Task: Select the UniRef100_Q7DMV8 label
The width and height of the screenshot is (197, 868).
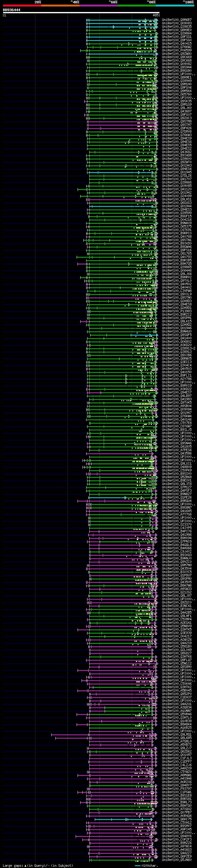Action: (177, 131)
